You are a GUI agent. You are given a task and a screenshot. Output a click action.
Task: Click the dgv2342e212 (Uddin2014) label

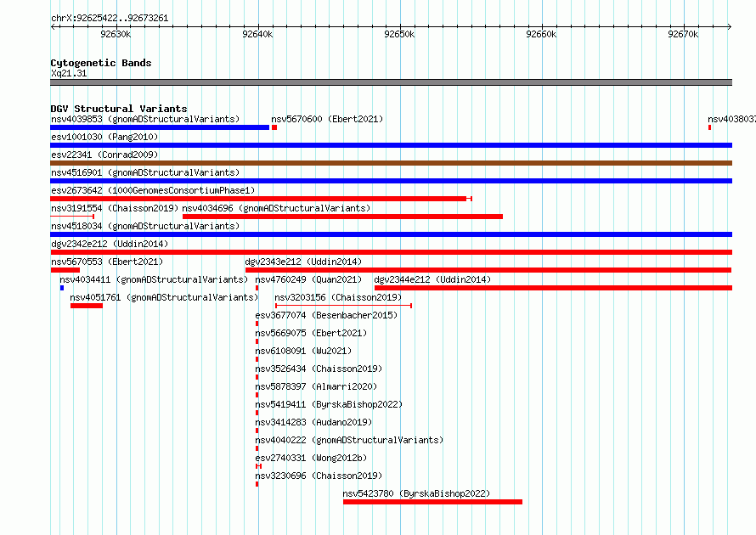click(x=110, y=244)
